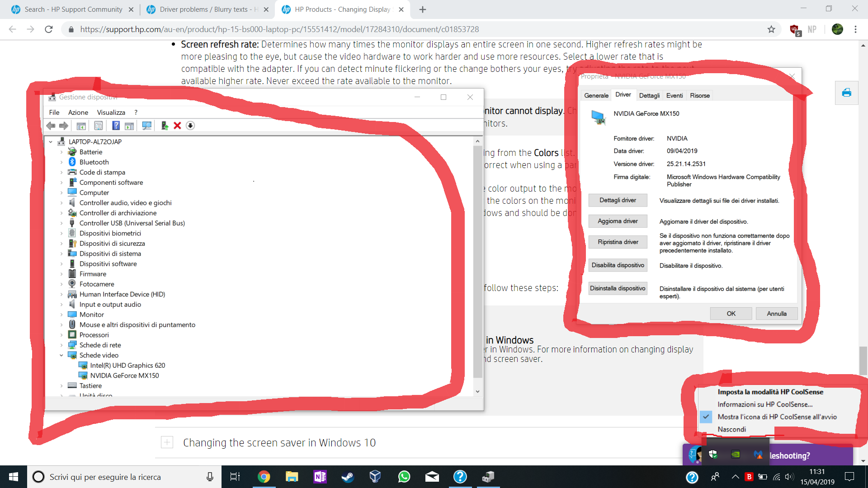
Task: Click the blue help question mark icon
Action: [x=116, y=126]
